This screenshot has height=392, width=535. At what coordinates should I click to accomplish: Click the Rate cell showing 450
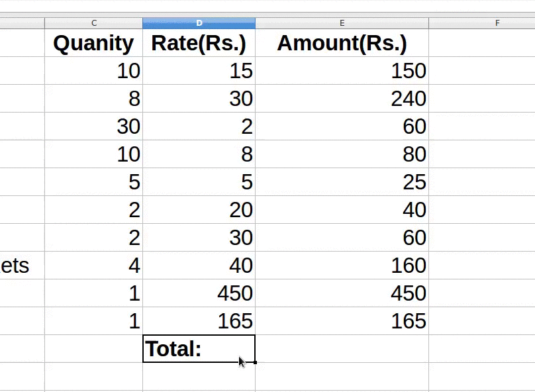click(x=199, y=293)
